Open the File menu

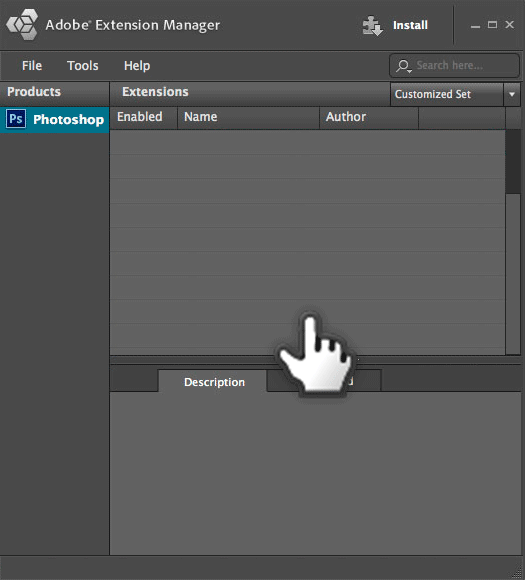click(x=32, y=65)
